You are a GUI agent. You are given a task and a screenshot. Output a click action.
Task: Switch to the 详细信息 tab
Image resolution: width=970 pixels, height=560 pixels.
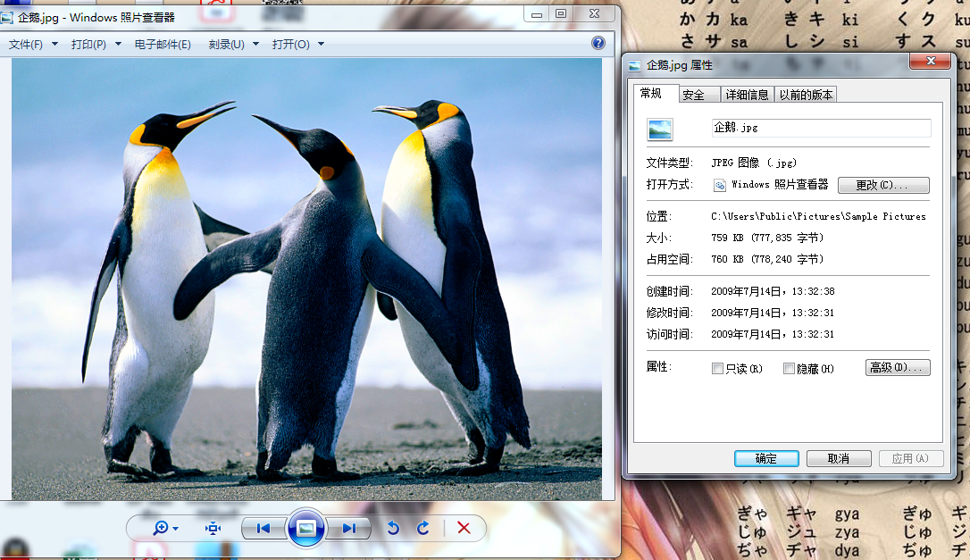click(747, 95)
